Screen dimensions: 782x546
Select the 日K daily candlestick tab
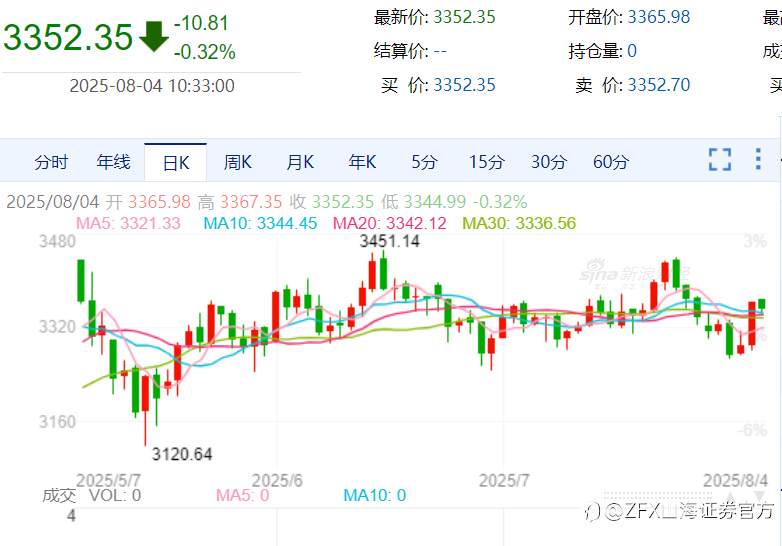click(x=176, y=163)
